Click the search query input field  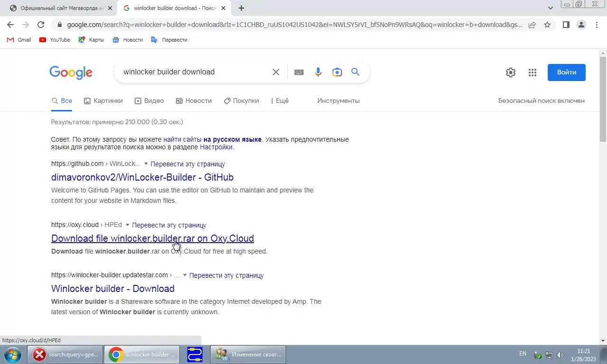[x=194, y=72]
